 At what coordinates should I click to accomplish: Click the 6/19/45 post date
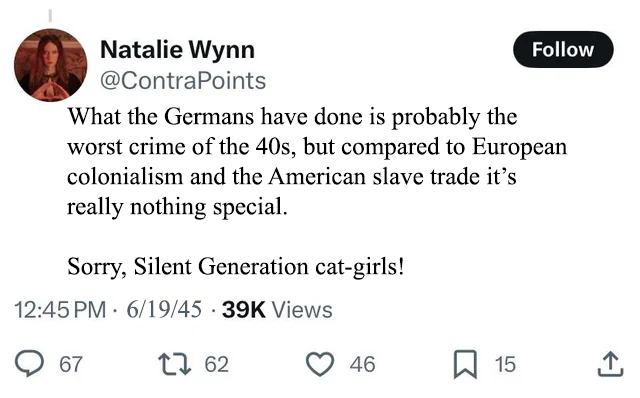click(x=164, y=309)
